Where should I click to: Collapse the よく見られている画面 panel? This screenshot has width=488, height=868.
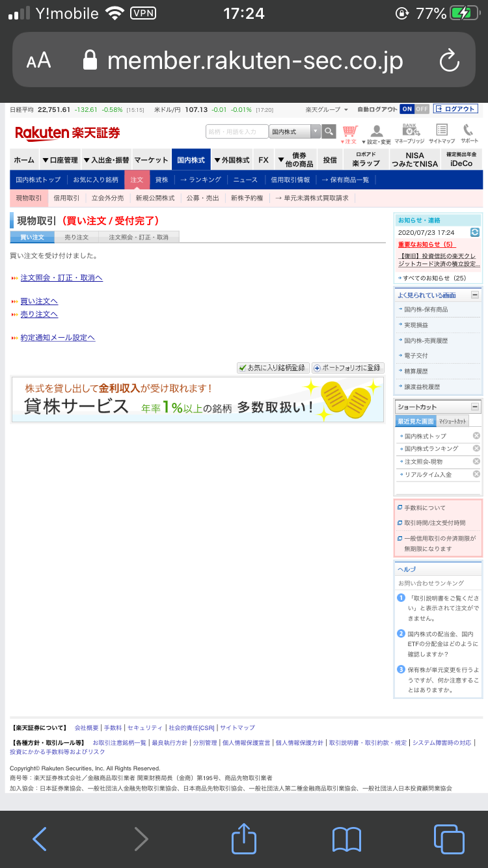coord(475,295)
